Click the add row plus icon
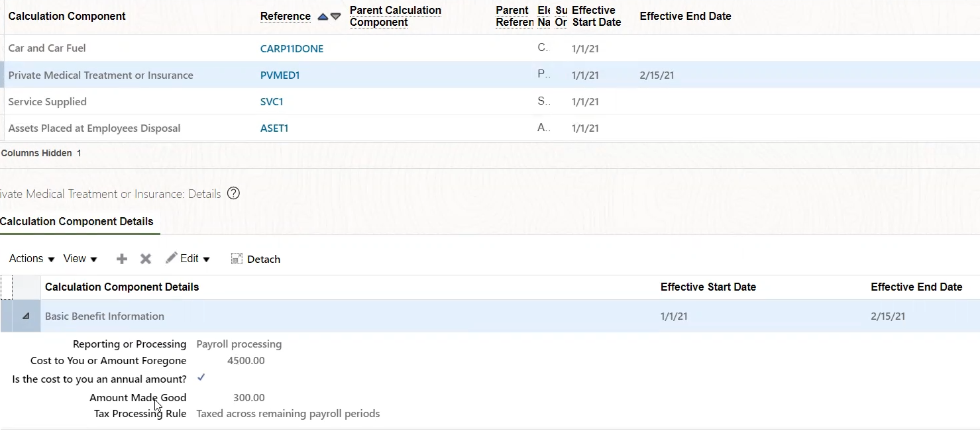980x431 pixels. (122, 259)
